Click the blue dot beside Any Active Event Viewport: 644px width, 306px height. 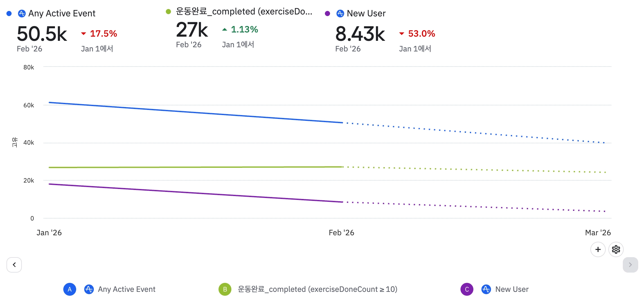tap(9, 14)
